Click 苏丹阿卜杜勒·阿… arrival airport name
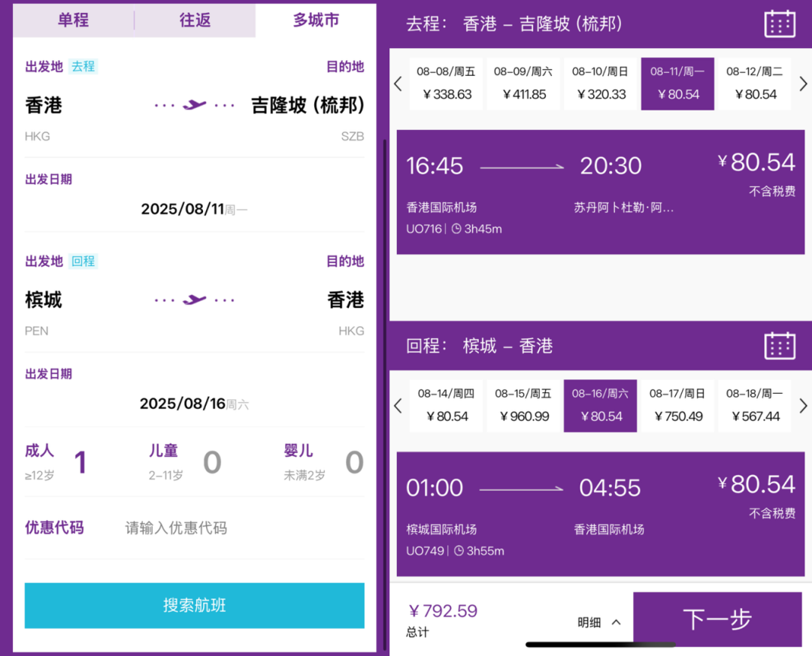This screenshot has height=656, width=812. coord(624,207)
